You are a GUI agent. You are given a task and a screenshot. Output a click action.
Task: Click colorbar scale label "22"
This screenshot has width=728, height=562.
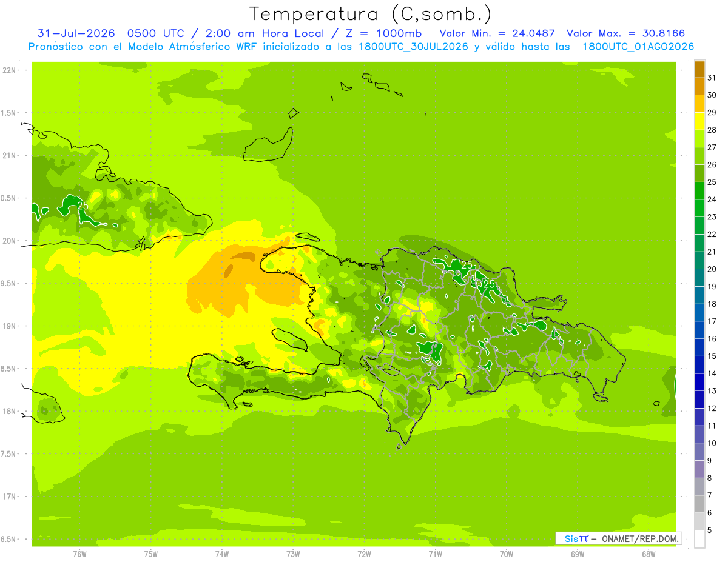(x=712, y=235)
